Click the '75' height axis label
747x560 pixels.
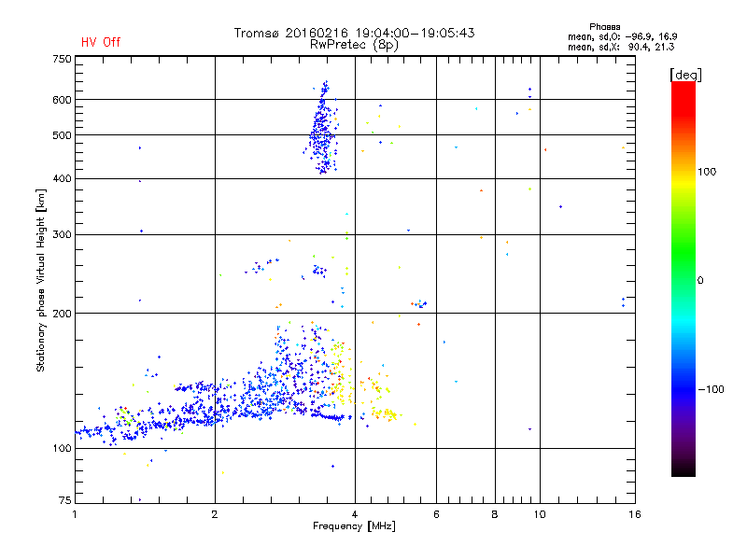click(x=65, y=500)
